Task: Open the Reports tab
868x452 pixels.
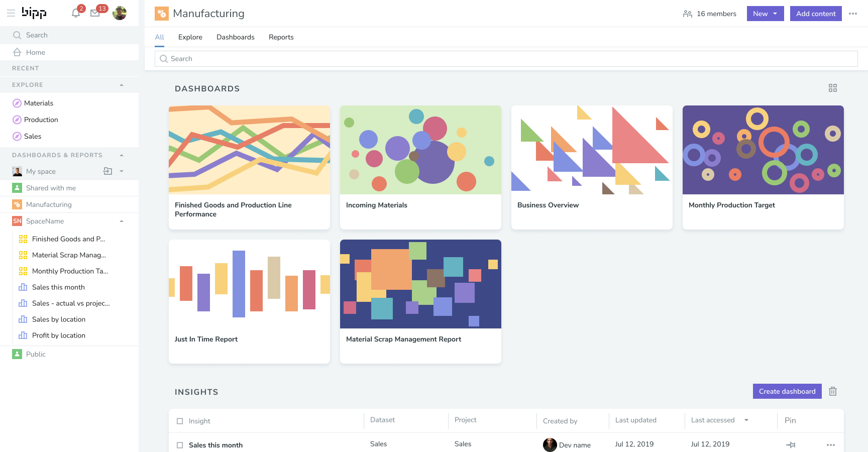Action: (281, 37)
